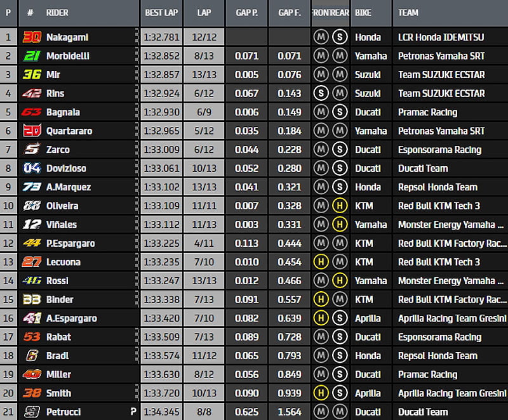The image size is (508, 420).
Task: Click Mir's yellow number 36 badge
Action: click(32, 75)
